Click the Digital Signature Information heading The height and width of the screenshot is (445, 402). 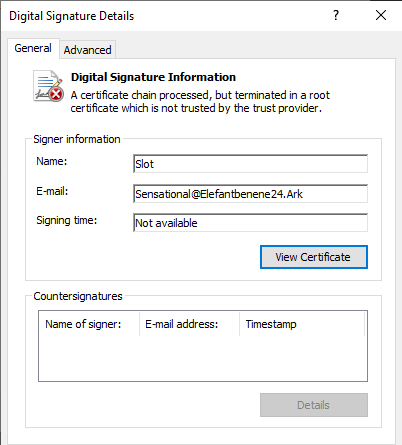point(153,77)
